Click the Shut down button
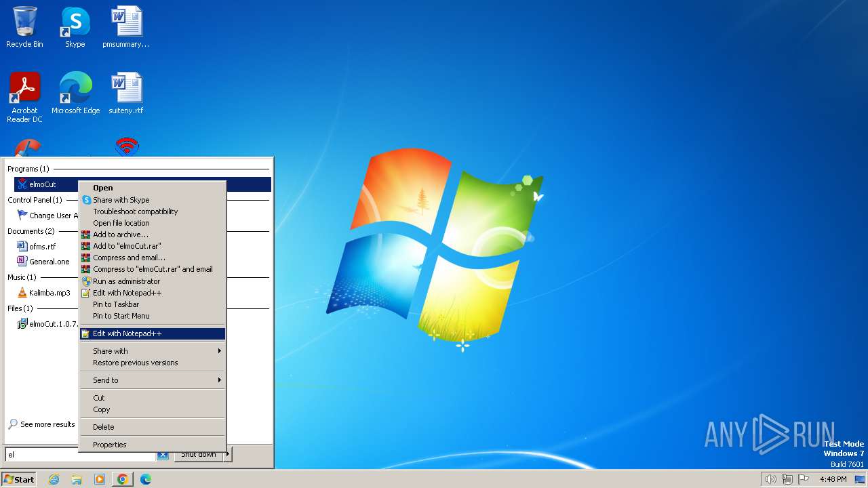 (x=199, y=455)
